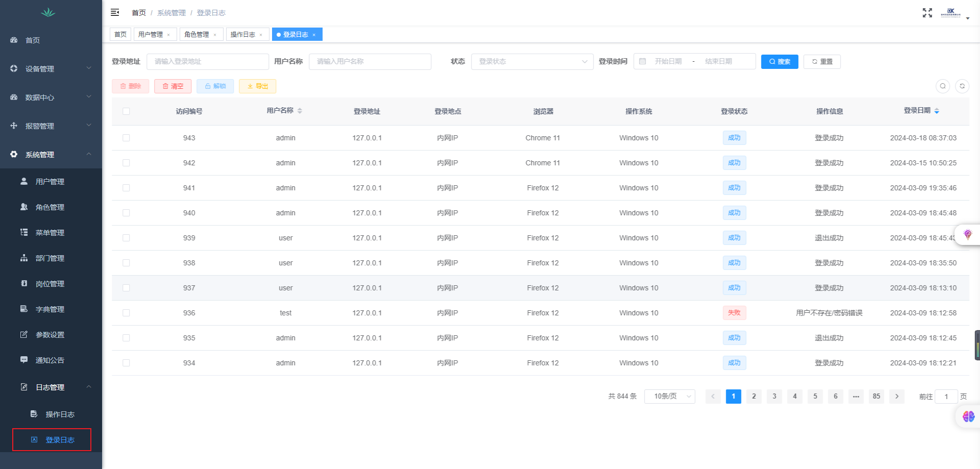Click the next page arrow

pyautogui.click(x=897, y=396)
